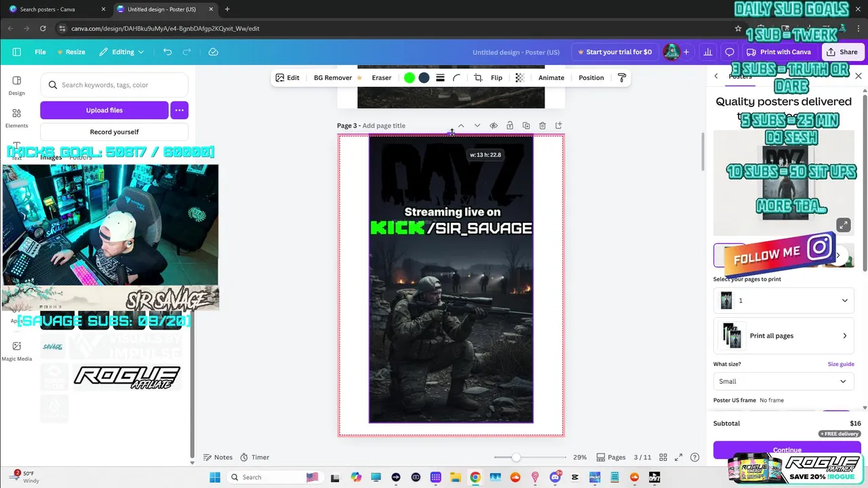Open grid view icon in bottom bar

663,457
